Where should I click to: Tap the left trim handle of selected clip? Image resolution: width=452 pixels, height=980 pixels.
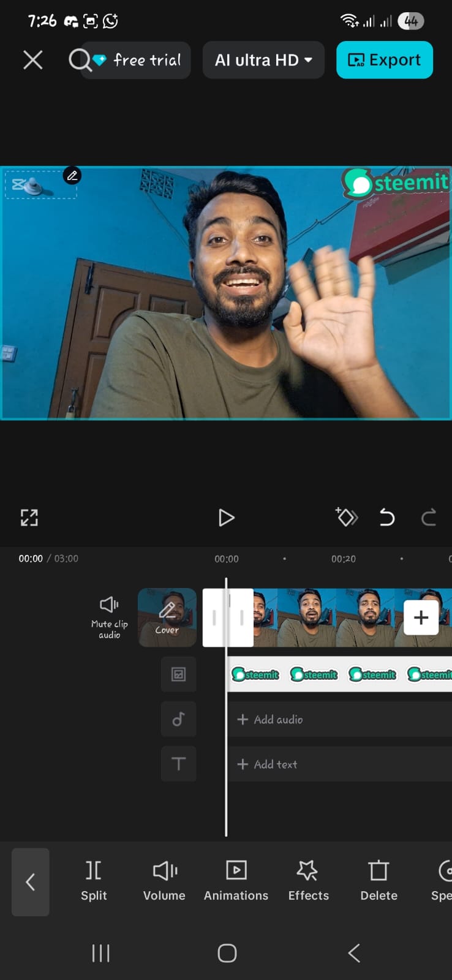click(x=214, y=617)
